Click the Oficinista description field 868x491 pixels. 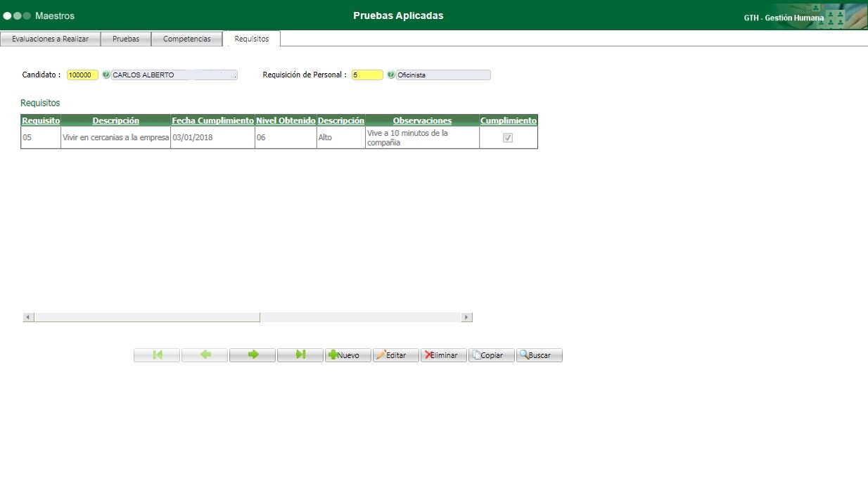[443, 75]
